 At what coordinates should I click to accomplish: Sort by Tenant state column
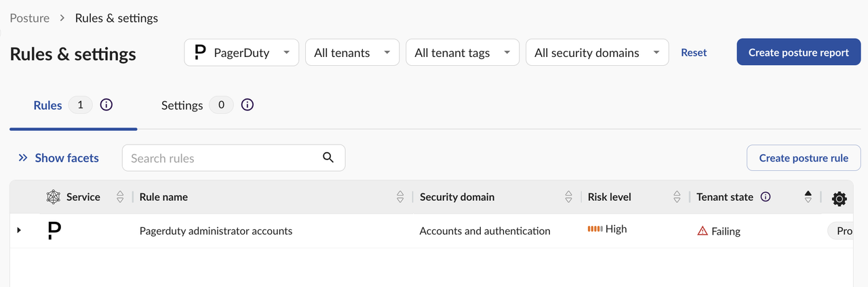coord(808,197)
